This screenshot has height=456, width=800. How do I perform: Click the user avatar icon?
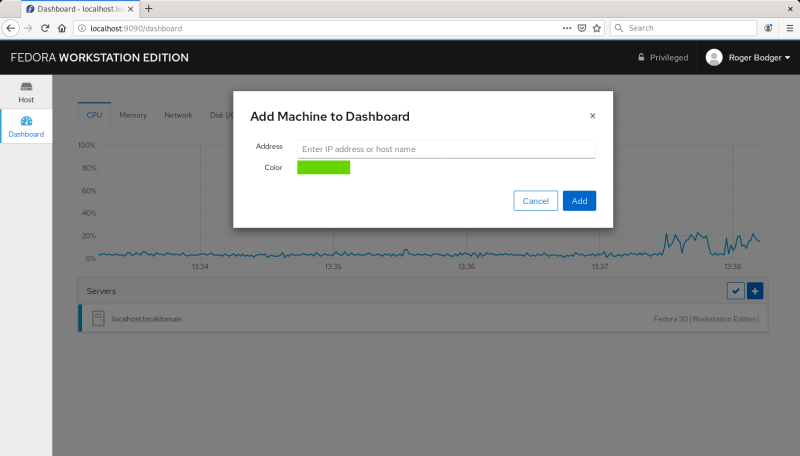(714, 58)
